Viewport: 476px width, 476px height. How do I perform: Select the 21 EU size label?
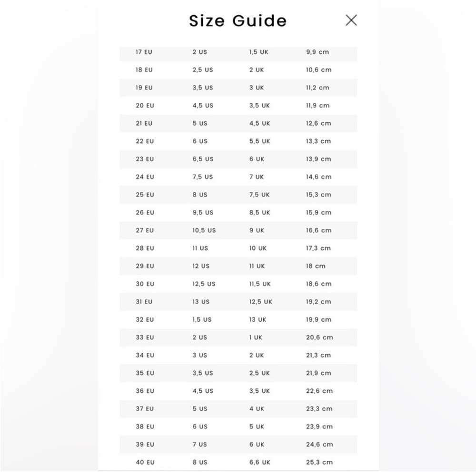coord(144,124)
